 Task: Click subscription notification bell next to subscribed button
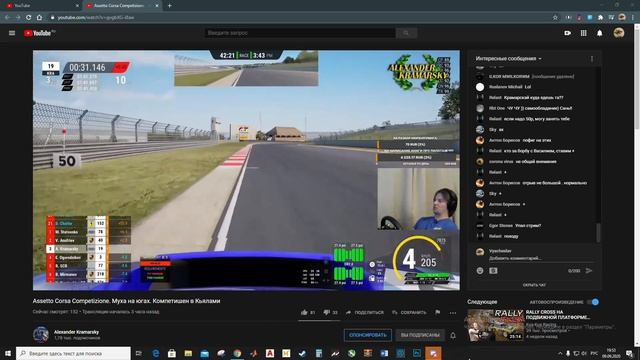[x=453, y=335]
